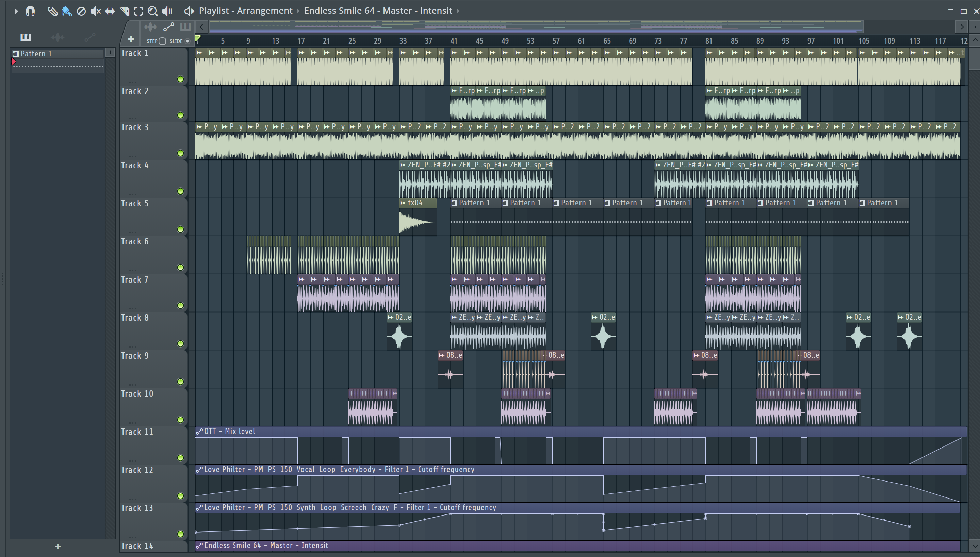
Task: Add new pattern with bottom plus button
Action: click(x=58, y=546)
